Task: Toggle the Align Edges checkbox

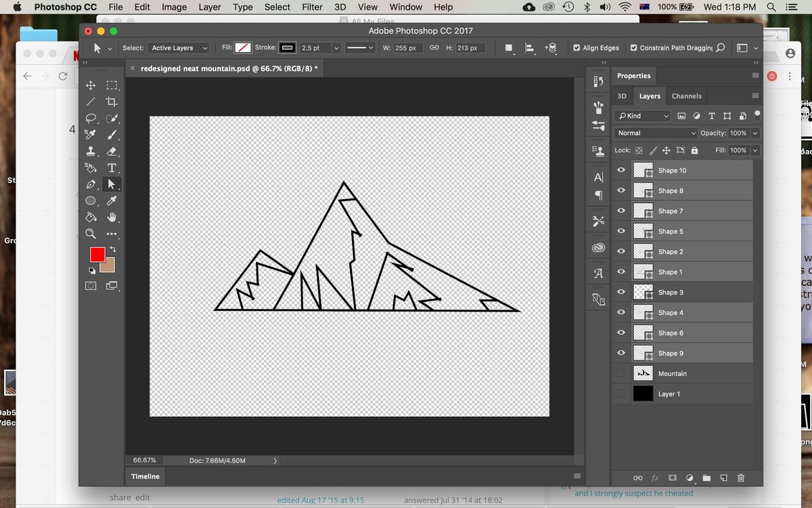Action: tap(577, 48)
